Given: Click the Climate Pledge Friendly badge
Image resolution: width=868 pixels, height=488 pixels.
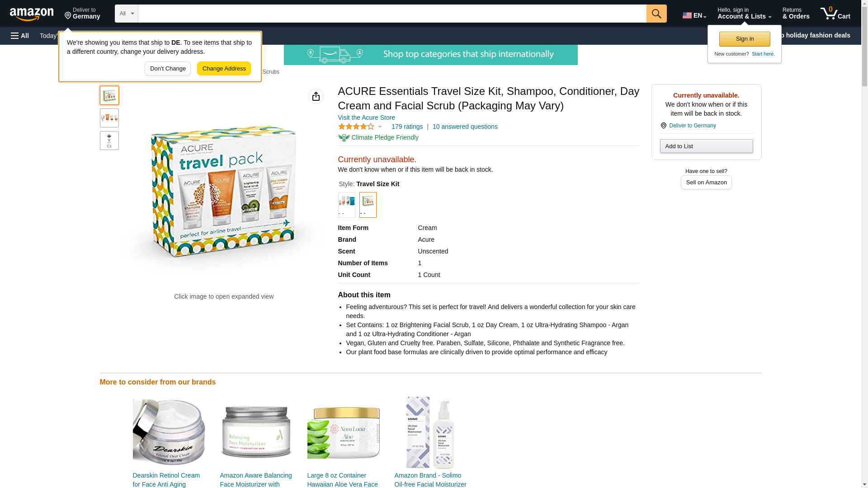Looking at the screenshot, I should (x=378, y=137).
